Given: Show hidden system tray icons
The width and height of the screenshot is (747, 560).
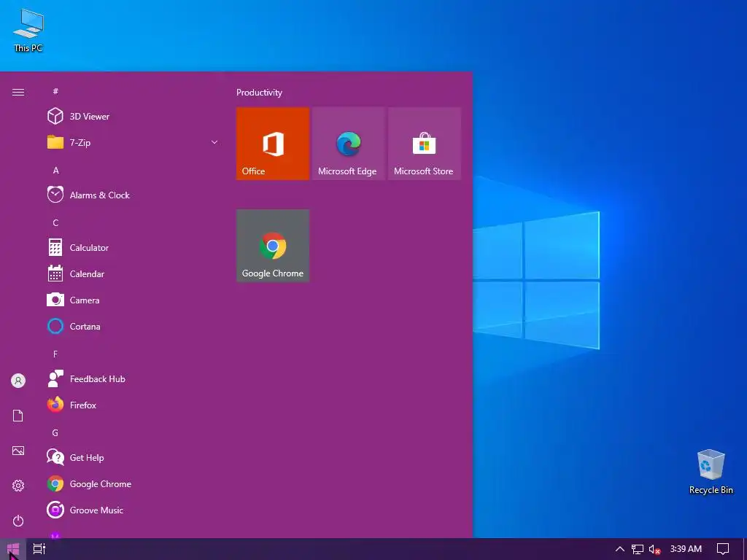Looking at the screenshot, I should click(619, 549).
